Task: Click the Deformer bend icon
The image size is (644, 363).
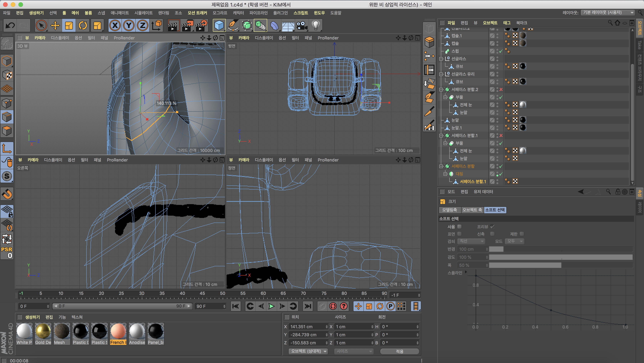Action: coord(274,25)
